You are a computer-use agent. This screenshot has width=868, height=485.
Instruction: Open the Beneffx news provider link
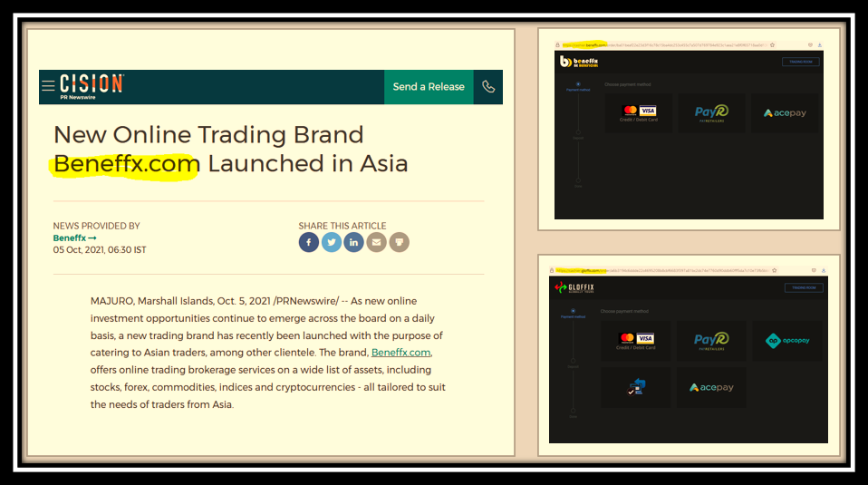click(x=74, y=238)
